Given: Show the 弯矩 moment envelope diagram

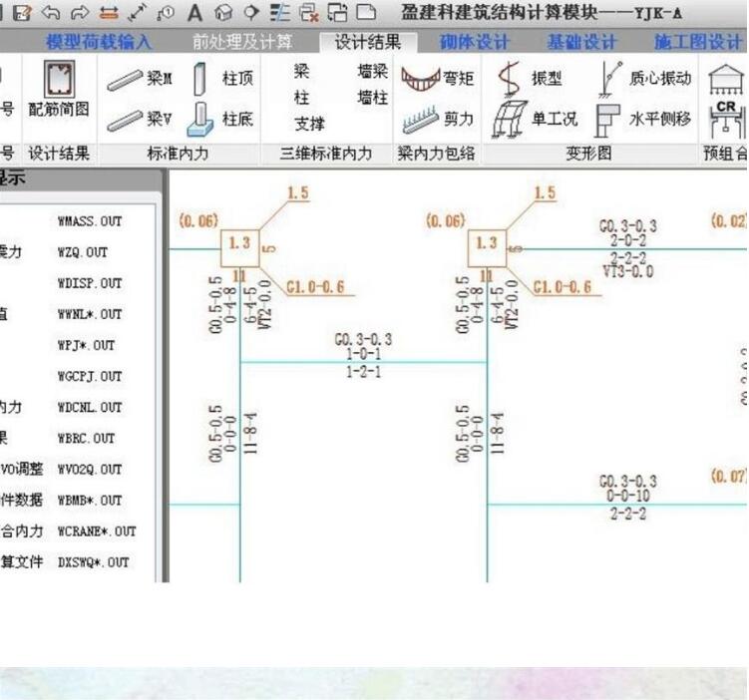Looking at the screenshot, I should (437, 78).
